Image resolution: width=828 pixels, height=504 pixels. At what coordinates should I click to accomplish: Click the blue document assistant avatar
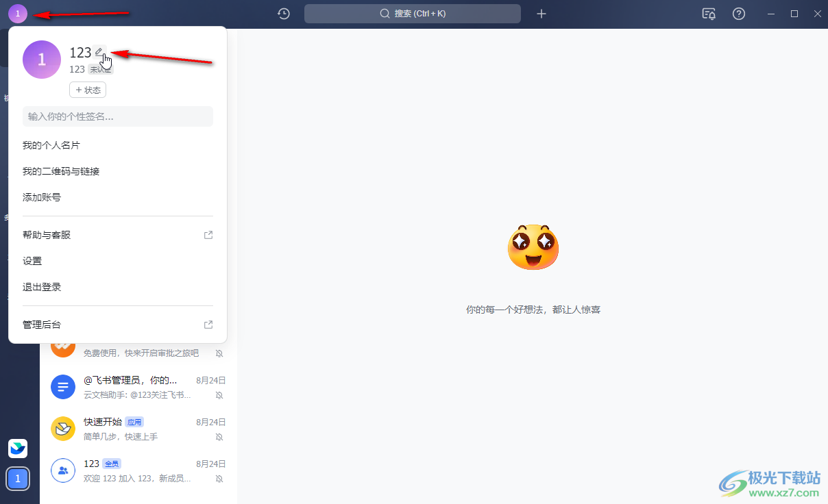point(63,388)
